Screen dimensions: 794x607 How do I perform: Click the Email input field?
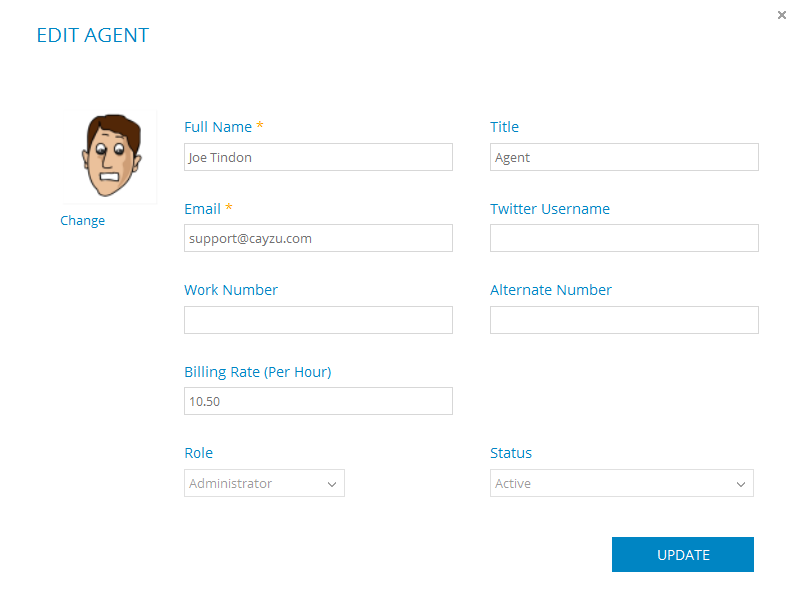click(318, 238)
